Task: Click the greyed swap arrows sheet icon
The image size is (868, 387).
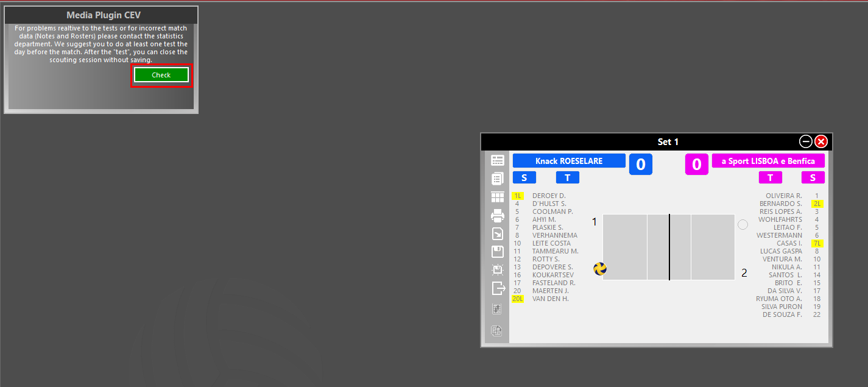Action: [x=497, y=309]
